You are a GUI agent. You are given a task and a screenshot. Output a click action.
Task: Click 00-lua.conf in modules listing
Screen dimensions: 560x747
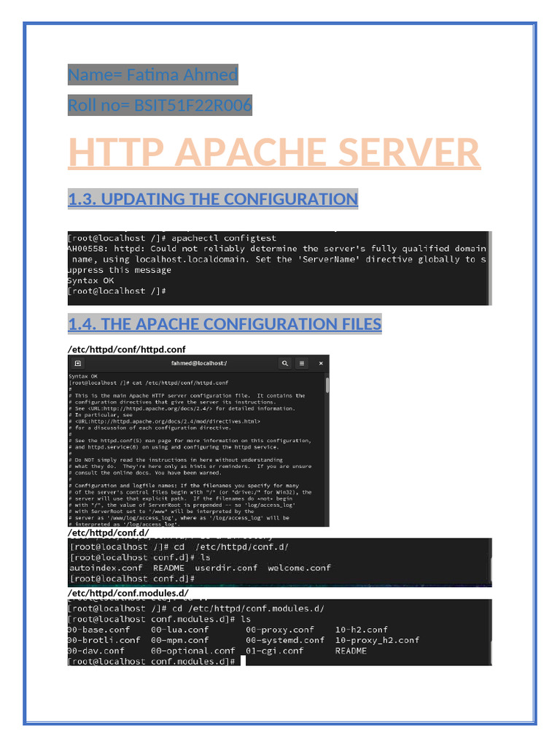coord(179,630)
